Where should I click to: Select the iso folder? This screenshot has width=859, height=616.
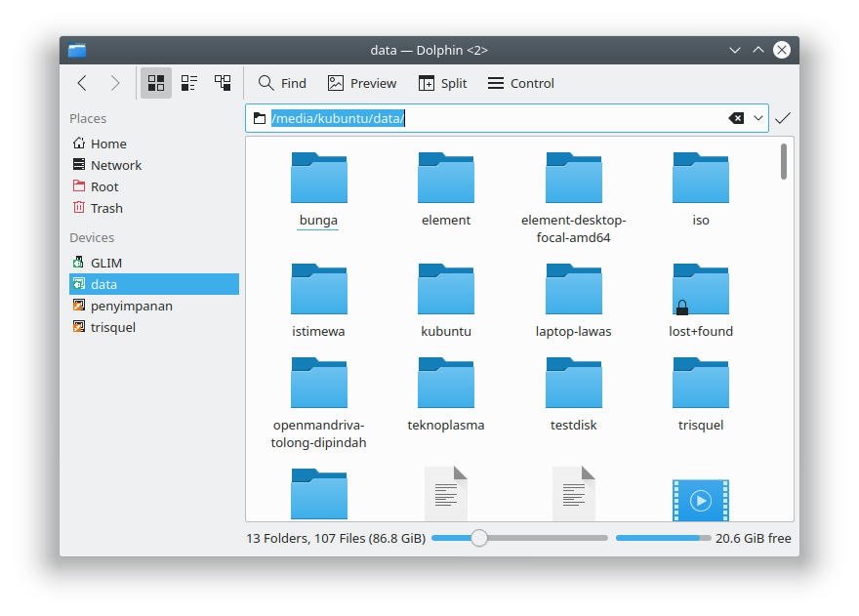click(x=701, y=189)
